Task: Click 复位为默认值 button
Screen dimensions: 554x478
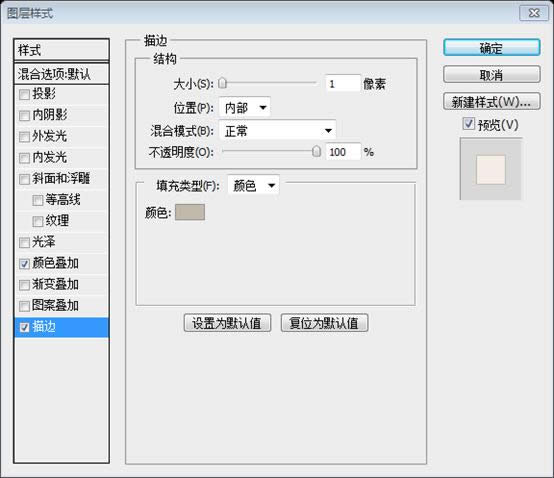Action: tap(324, 323)
